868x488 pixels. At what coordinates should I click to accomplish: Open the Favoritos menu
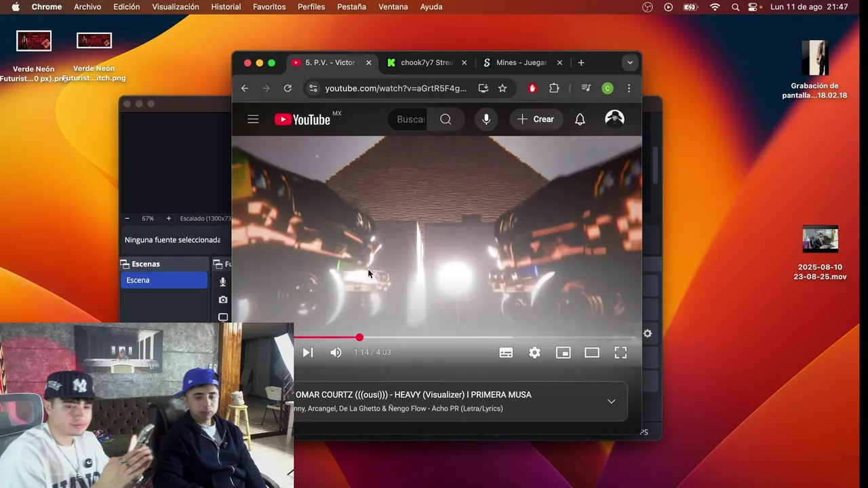269,7
